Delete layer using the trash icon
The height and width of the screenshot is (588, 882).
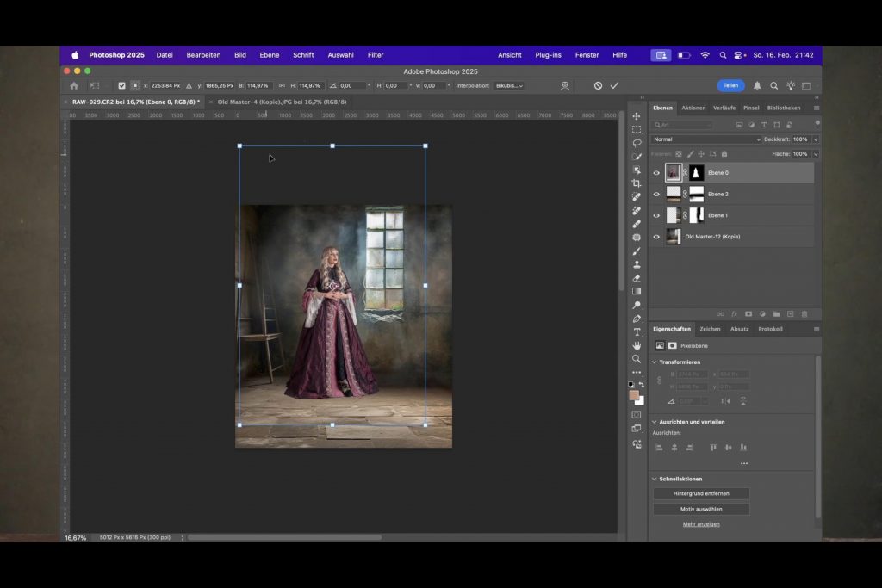pyautogui.click(x=804, y=314)
